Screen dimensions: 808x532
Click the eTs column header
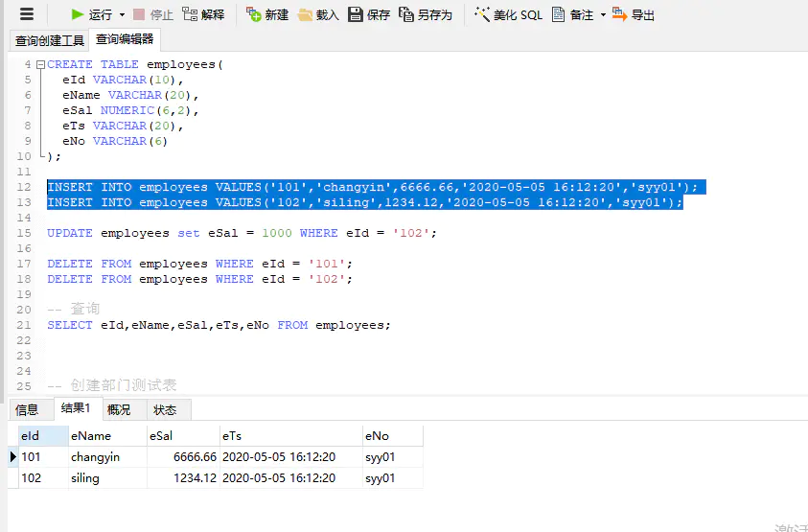(x=291, y=436)
